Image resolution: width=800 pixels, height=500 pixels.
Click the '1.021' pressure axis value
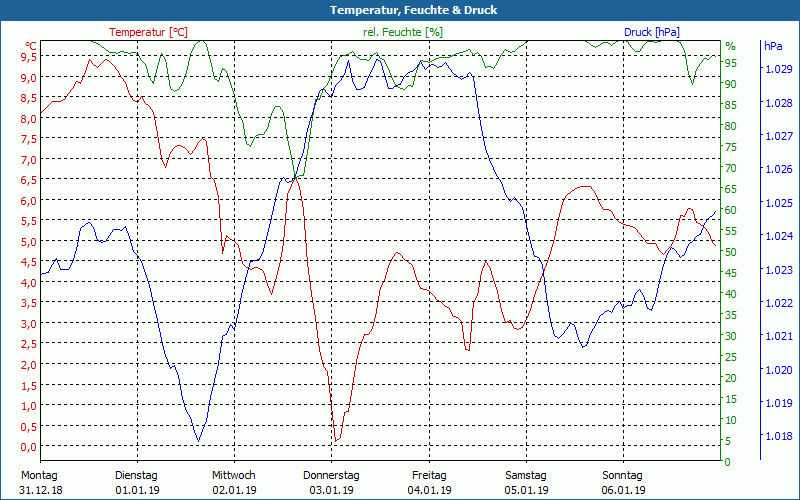(x=779, y=336)
